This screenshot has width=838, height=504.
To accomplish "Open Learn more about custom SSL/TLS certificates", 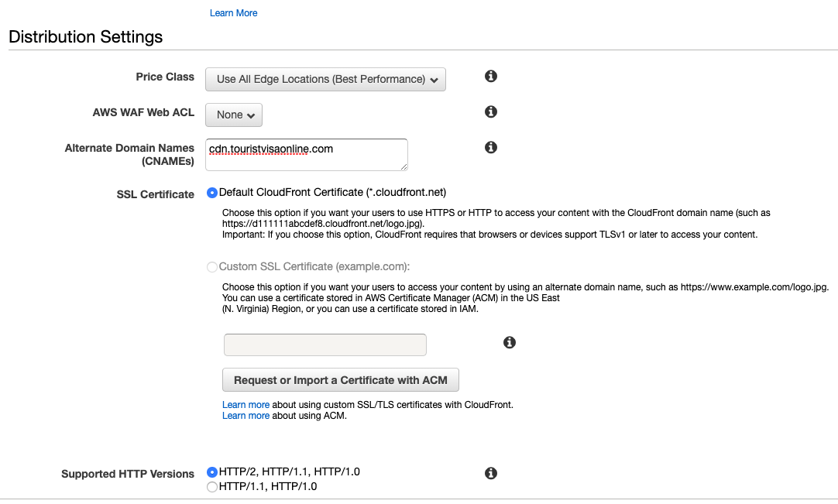I will click(246, 405).
